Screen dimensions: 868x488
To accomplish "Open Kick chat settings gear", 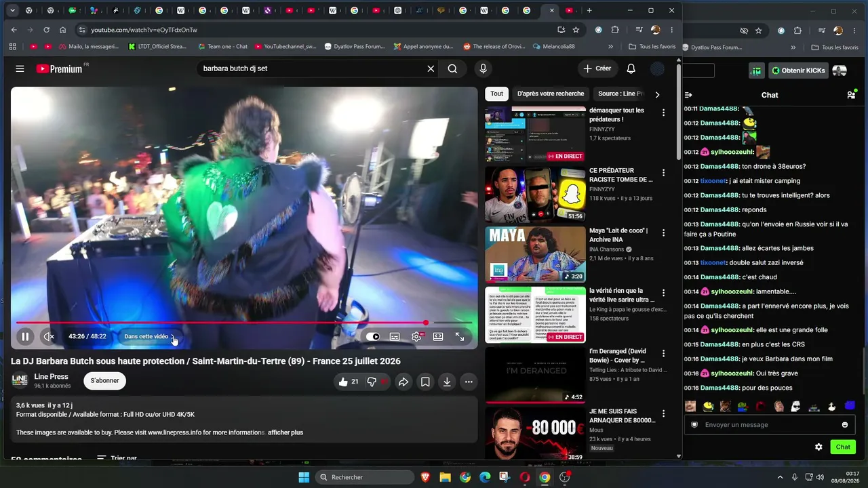I will point(818,447).
